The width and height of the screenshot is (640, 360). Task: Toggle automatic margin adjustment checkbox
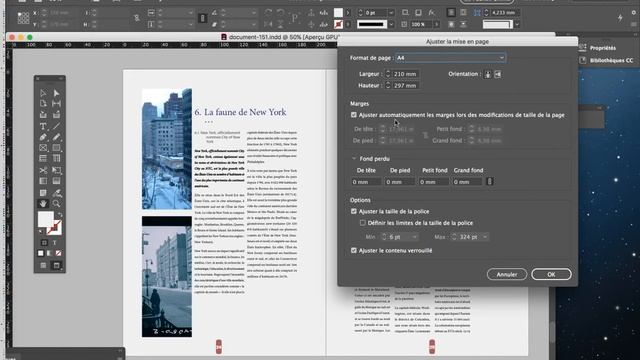(354, 115)
